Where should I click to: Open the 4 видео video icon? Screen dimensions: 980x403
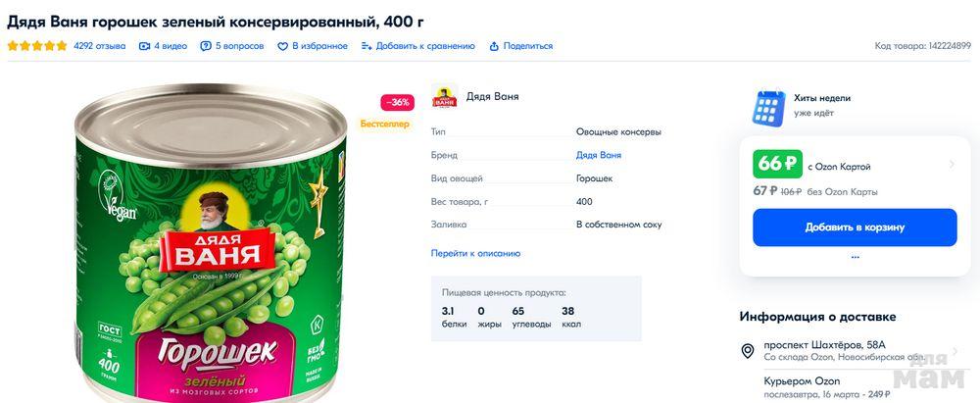pyautogui.click(x=144, y=46)
